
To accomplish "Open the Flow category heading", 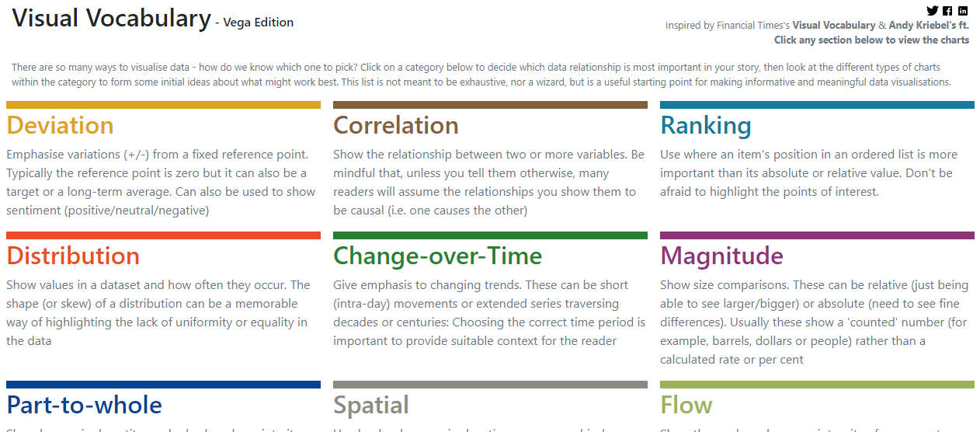I will [686, 406].
